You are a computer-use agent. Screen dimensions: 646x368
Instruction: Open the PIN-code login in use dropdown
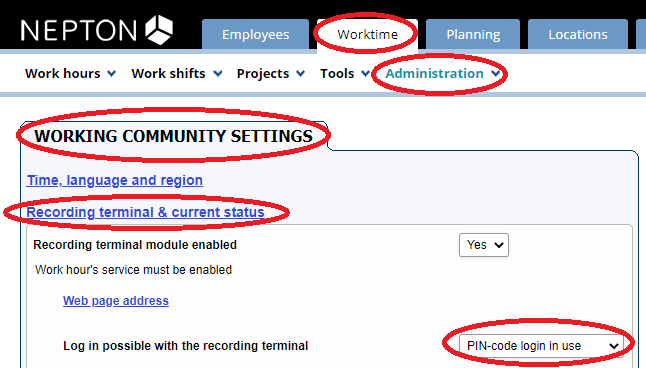click(541, 345)
